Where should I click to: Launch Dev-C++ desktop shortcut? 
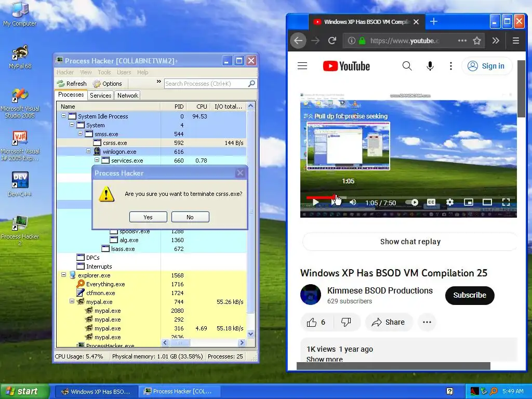[20, 184]
